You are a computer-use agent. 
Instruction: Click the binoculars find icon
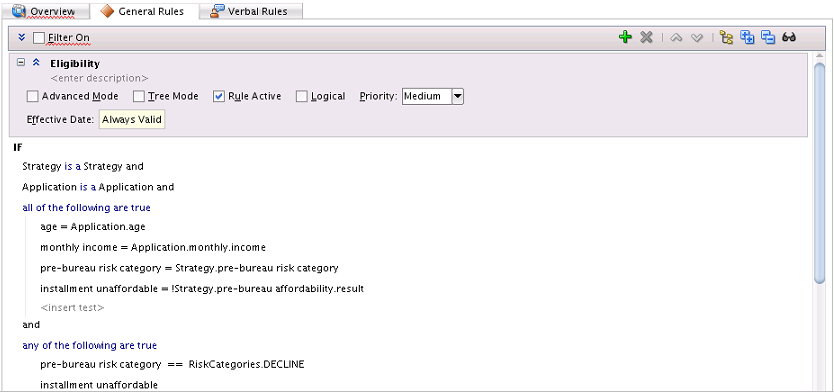click(789, 37)
